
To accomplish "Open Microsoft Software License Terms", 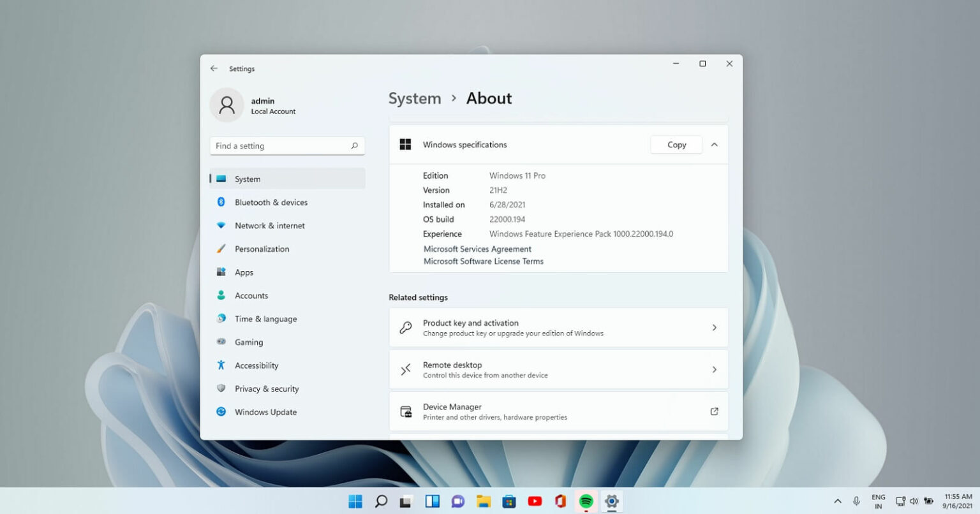I will pos(483,261).
